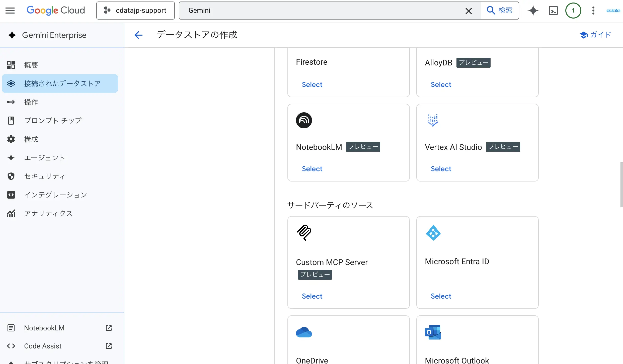This screenshot has height=364, width=623.
Task: Click the インテグレーション code icon
Action: coord(11,195)
